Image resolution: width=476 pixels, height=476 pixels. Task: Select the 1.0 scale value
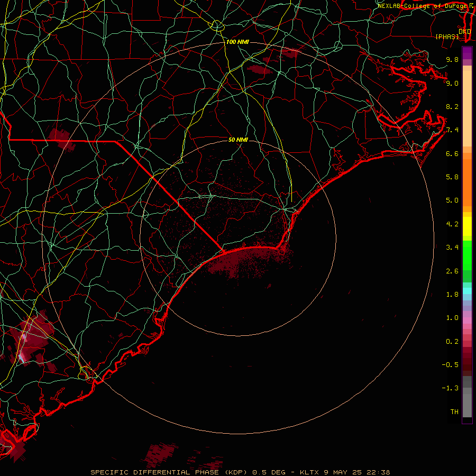pyautogui.click(x=452, y=318)
